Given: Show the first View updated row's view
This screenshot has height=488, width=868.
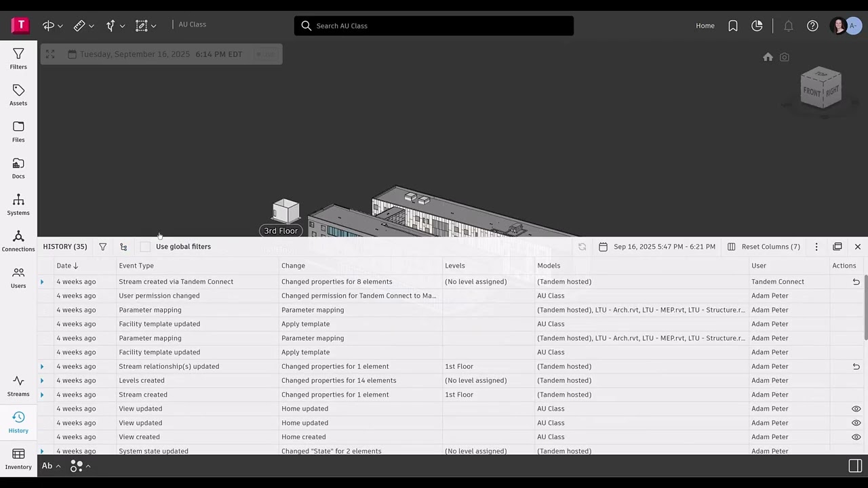Looking at the screenshot, I should point(856,409).
